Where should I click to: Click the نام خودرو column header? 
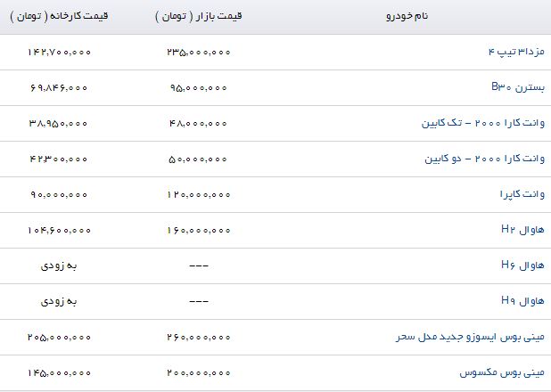[407, 16]
